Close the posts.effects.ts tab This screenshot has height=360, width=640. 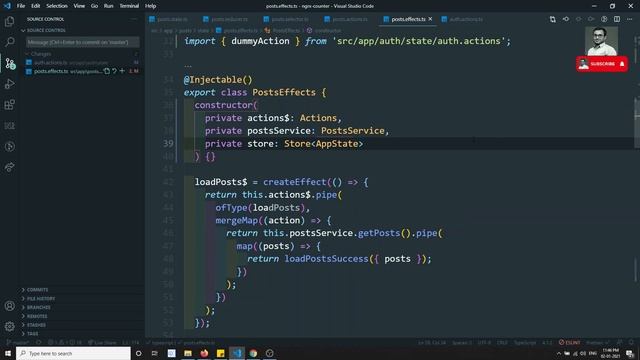tap(430, 19)
